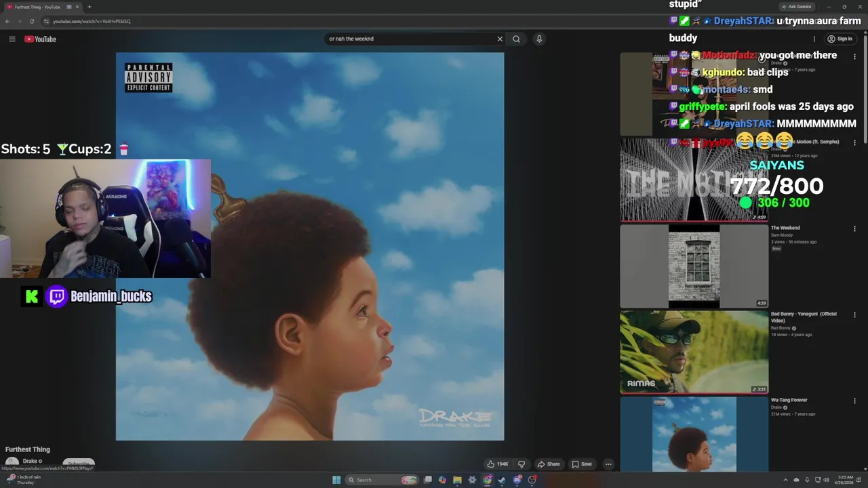Click the Twitch icon in the stream overlay

[57, 296]
